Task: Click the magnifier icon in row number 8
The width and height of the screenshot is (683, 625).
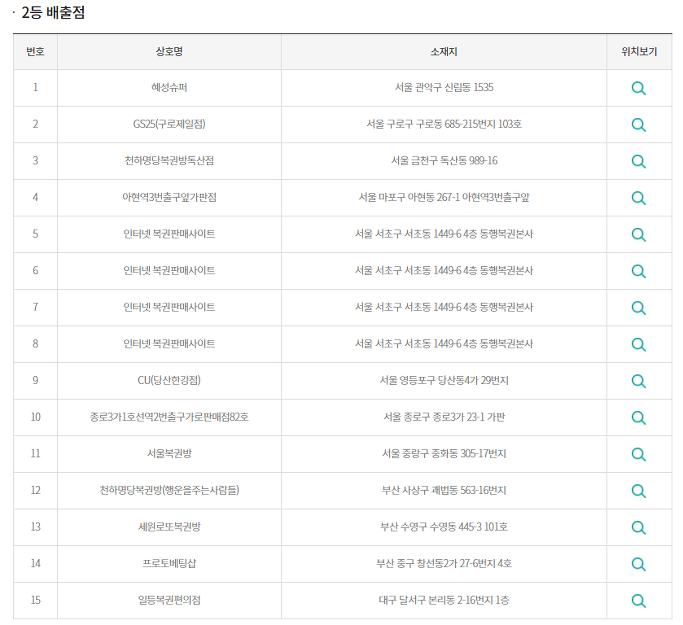Action: (638, 344)
